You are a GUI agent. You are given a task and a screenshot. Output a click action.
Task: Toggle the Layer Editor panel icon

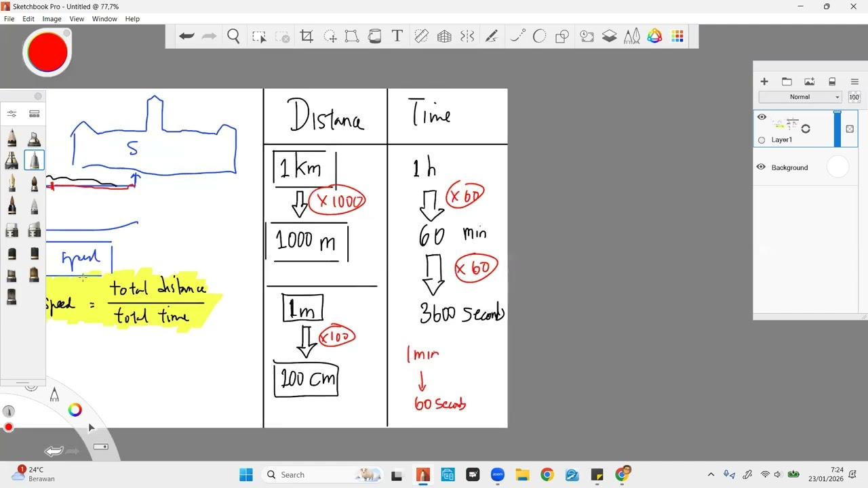click(610, 37)
